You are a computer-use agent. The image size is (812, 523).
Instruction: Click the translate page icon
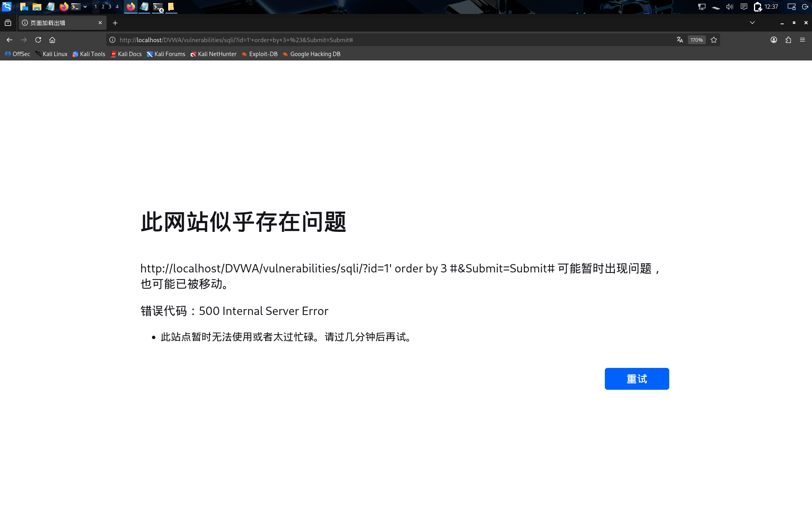[x=679, y=40]
